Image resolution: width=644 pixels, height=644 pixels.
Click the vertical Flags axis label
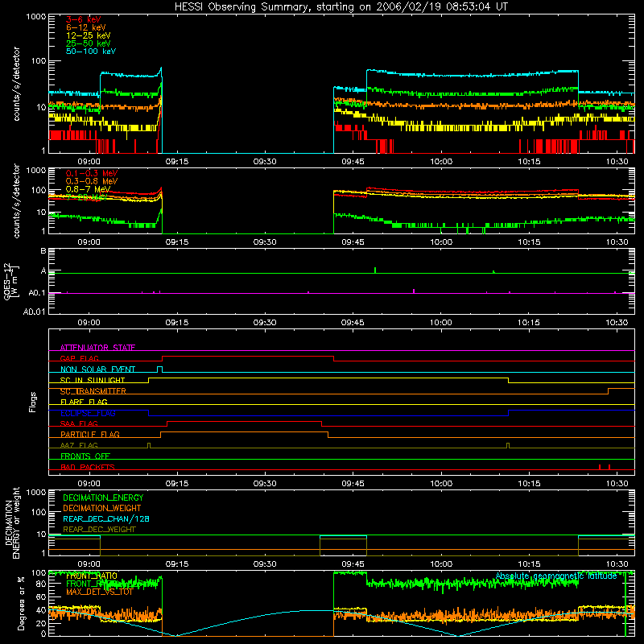click(x=32, y=402)
